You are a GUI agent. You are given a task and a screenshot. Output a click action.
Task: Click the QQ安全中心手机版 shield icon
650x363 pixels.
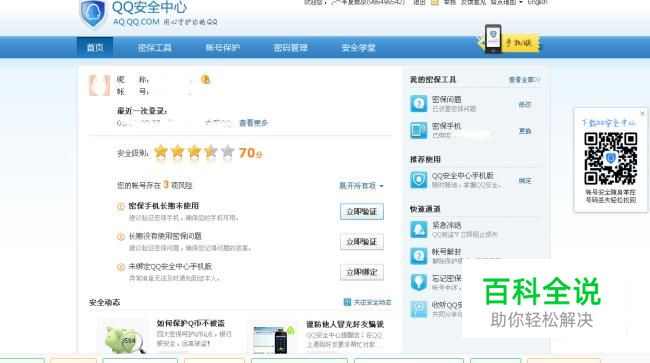point(419,180)
